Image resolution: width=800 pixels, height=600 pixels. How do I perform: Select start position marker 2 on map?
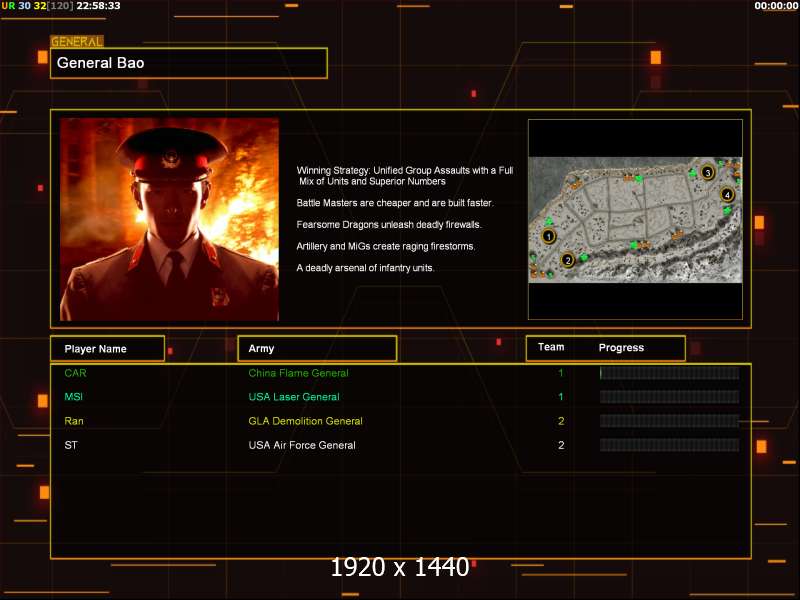[567, 260]
